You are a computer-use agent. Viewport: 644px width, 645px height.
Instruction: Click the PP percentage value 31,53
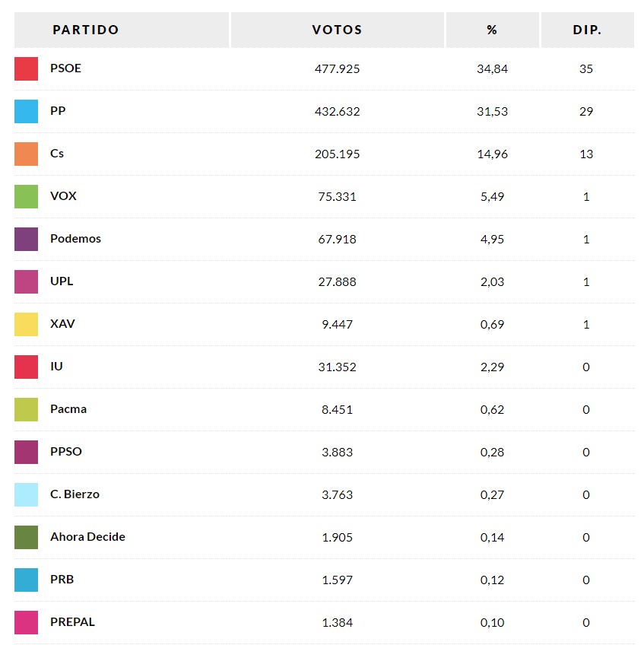click(493, 111)
